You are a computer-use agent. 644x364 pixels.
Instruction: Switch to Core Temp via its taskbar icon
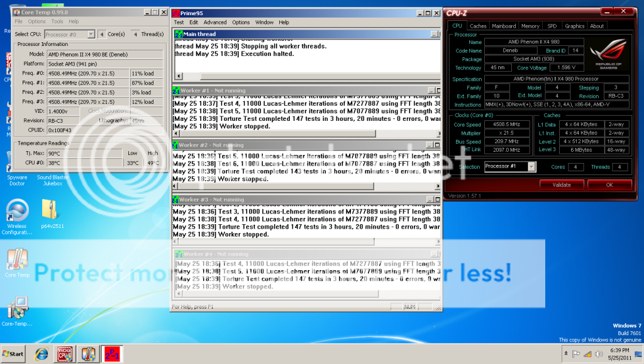click(x=88, y=354)
